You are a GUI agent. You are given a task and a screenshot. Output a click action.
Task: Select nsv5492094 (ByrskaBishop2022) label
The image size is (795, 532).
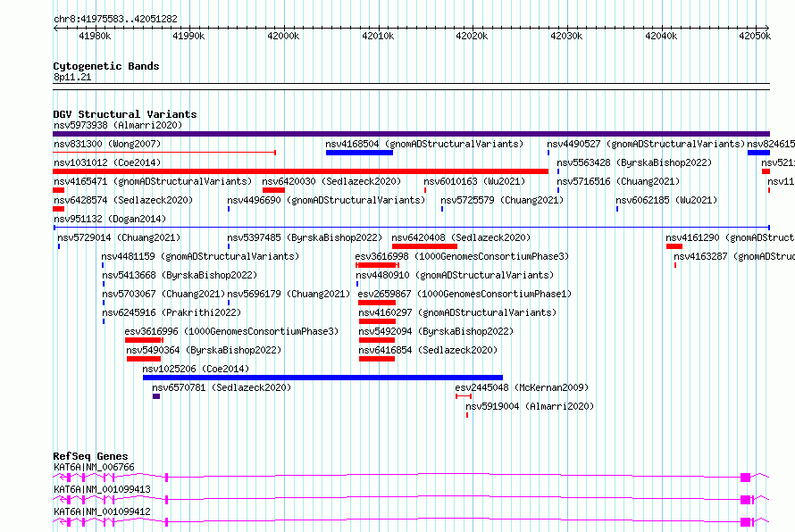[436, 331]
